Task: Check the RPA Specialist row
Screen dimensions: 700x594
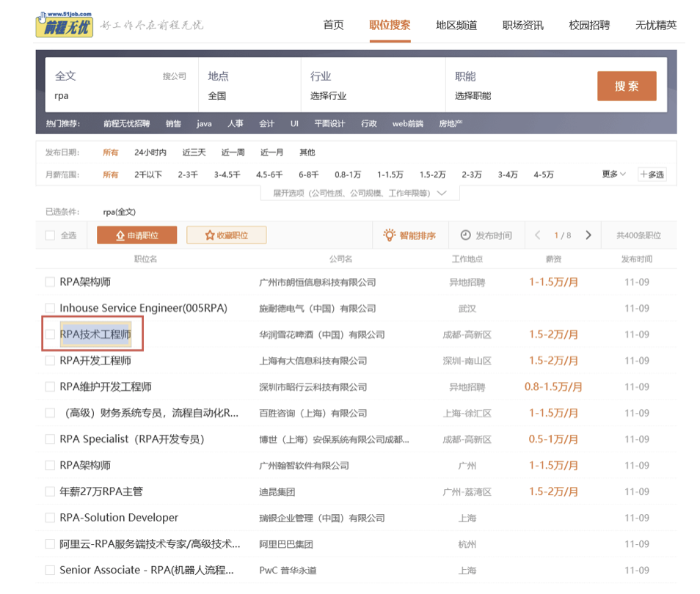Action: pyautogui.click(x=50, y=439)
